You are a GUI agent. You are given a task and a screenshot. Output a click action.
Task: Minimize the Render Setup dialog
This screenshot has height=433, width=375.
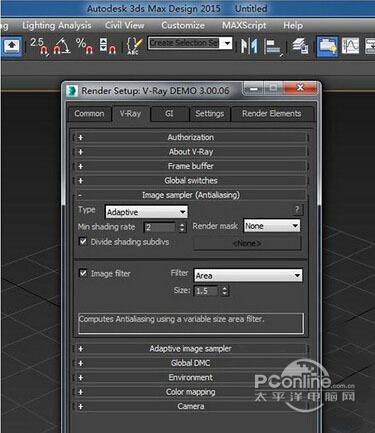[x=254, y=89]
